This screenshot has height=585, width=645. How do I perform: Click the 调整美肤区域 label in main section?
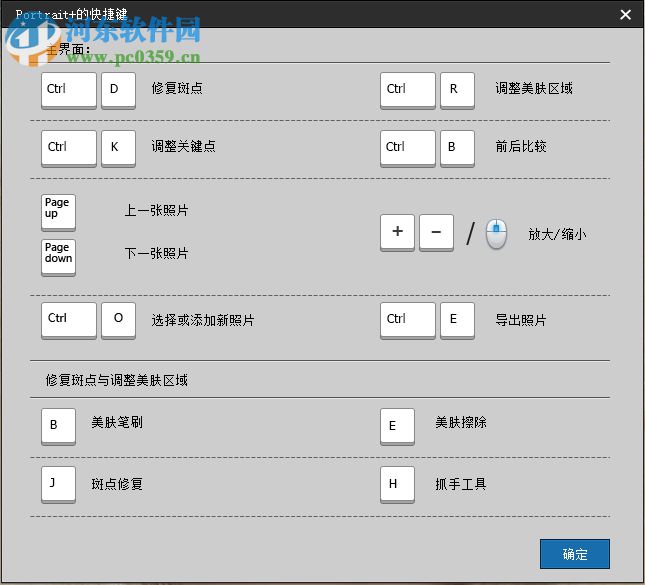click(534, 88)
